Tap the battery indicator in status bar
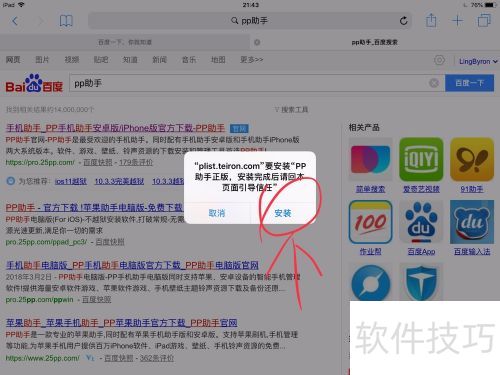The width and height of the screenshot is (500, 375). 491,5
